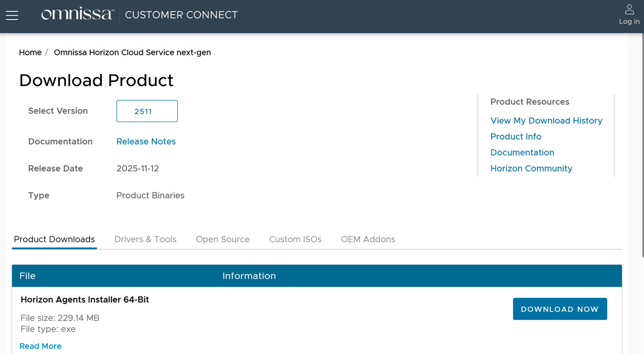Open Documentation under Product Resources
The width and height of the screenshot is (644, 354).
coord(522,152)
